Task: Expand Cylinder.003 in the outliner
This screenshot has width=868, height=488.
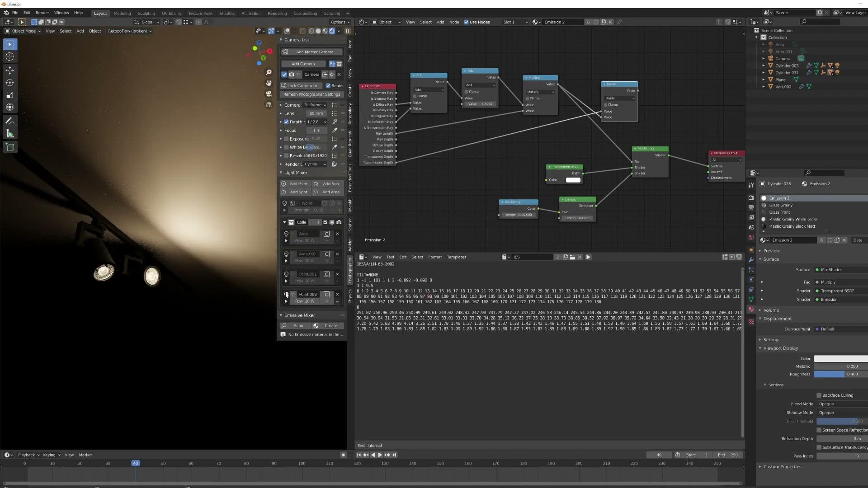Action: coord(764,66)
